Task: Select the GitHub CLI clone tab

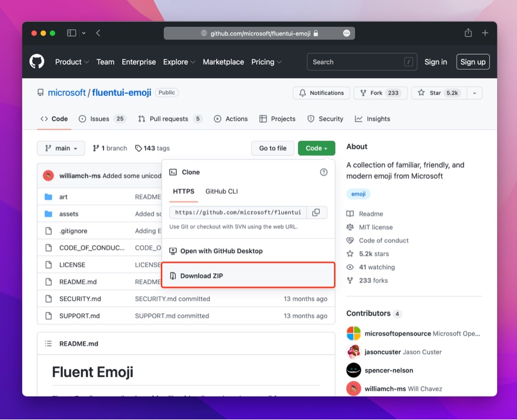Action: 221,191
